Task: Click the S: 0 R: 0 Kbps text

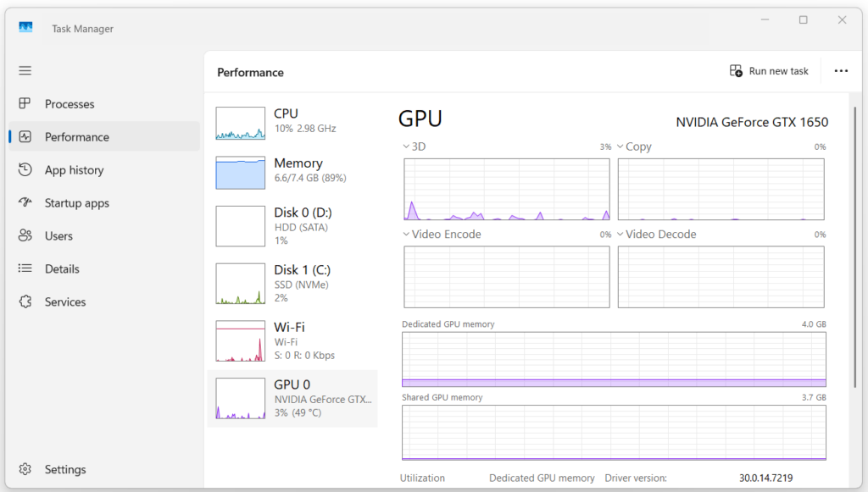Action: [304, 356]
